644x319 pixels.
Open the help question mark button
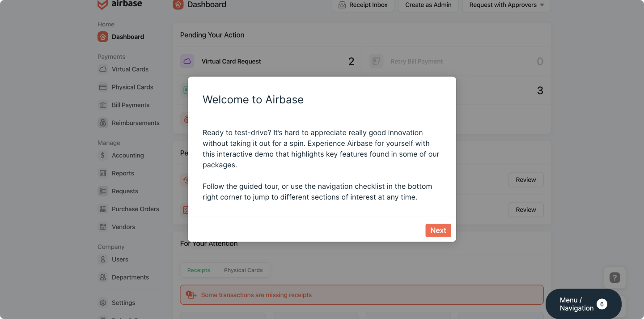coord(615,278)
